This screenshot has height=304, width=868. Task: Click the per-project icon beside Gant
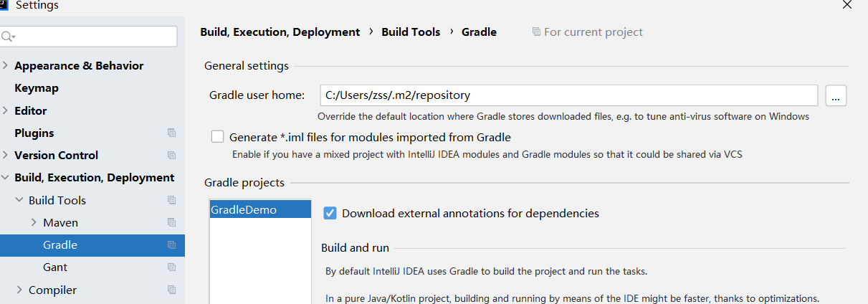tap(171, 267)
